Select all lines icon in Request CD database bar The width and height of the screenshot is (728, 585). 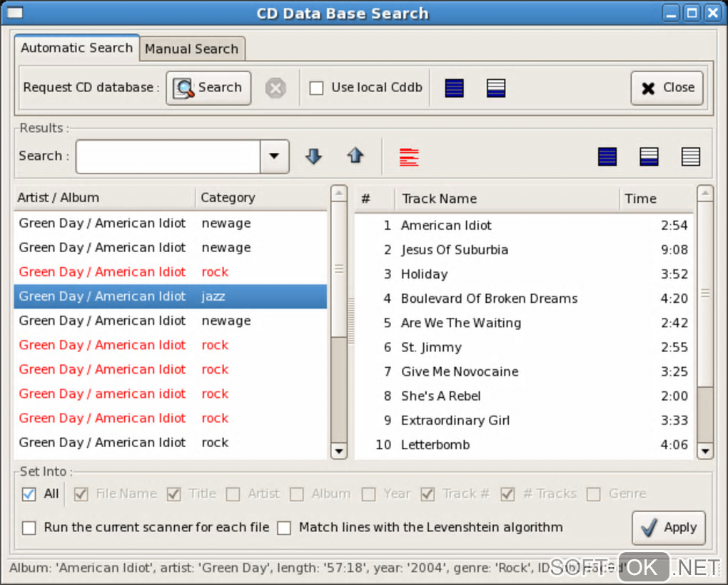pos(454,88)
